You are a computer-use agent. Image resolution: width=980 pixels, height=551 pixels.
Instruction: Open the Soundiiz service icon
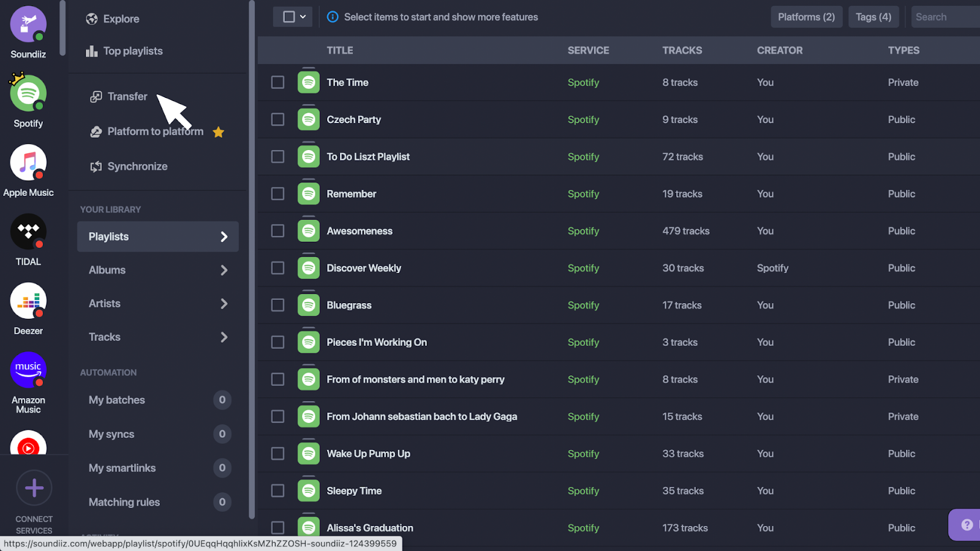(x=28, y=24)
